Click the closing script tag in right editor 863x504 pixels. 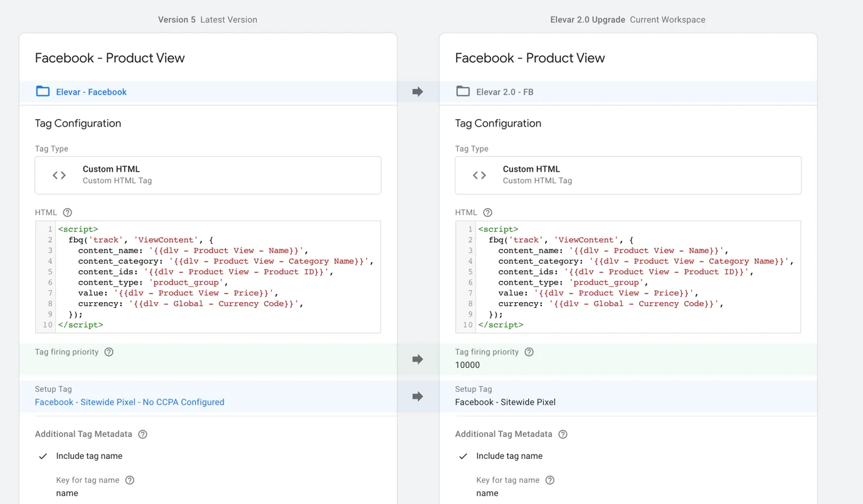(x=500, y=325)
